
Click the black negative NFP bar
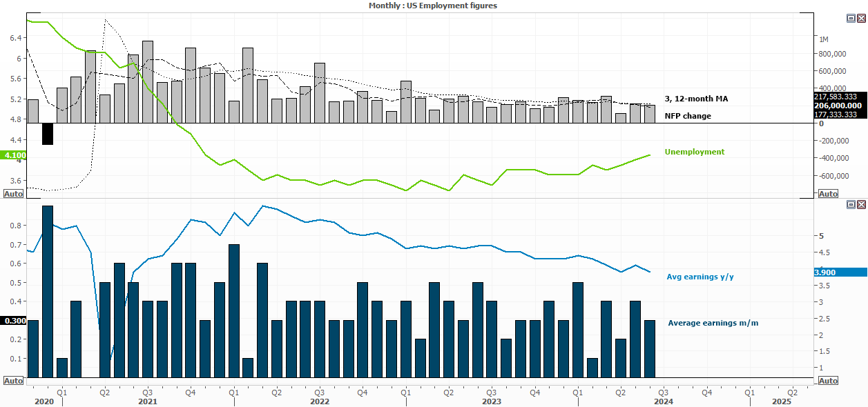point(47,134)
